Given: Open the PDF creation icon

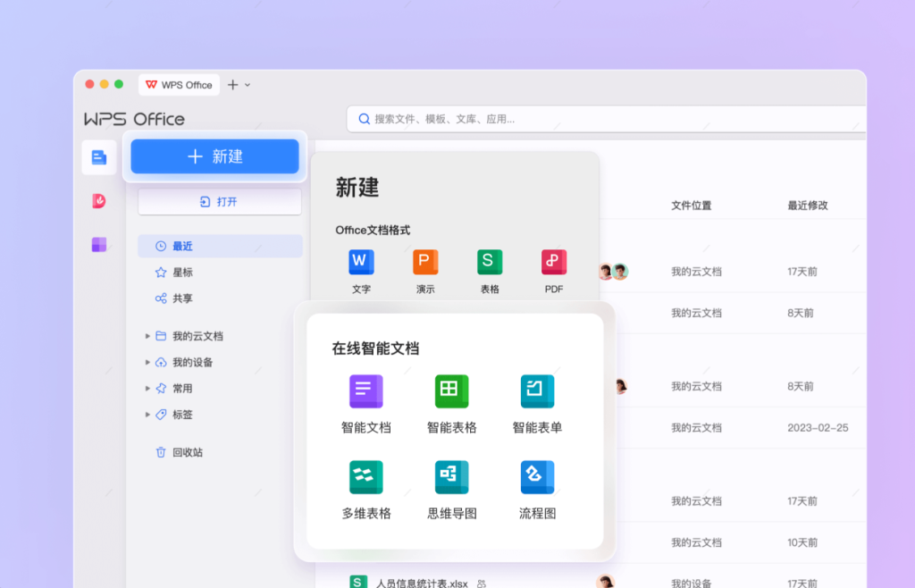Looking at the screenshot, I should tap(553, 262).
